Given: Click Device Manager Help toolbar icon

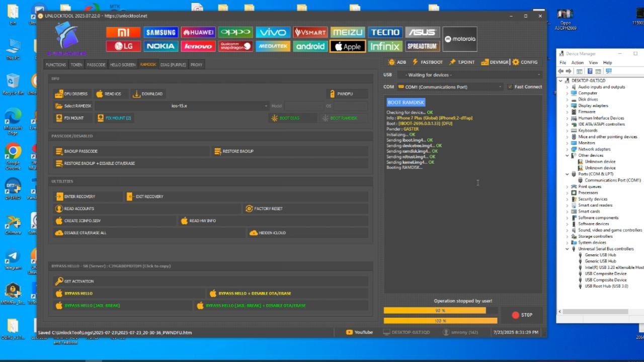Looking at the screenshot, I should tap(590, 71).
